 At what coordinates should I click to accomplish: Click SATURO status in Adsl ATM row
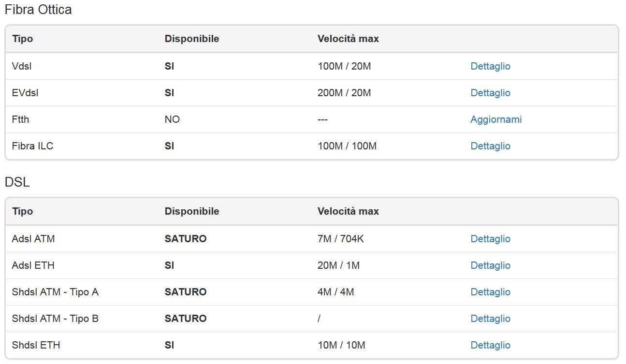(185, 239)
